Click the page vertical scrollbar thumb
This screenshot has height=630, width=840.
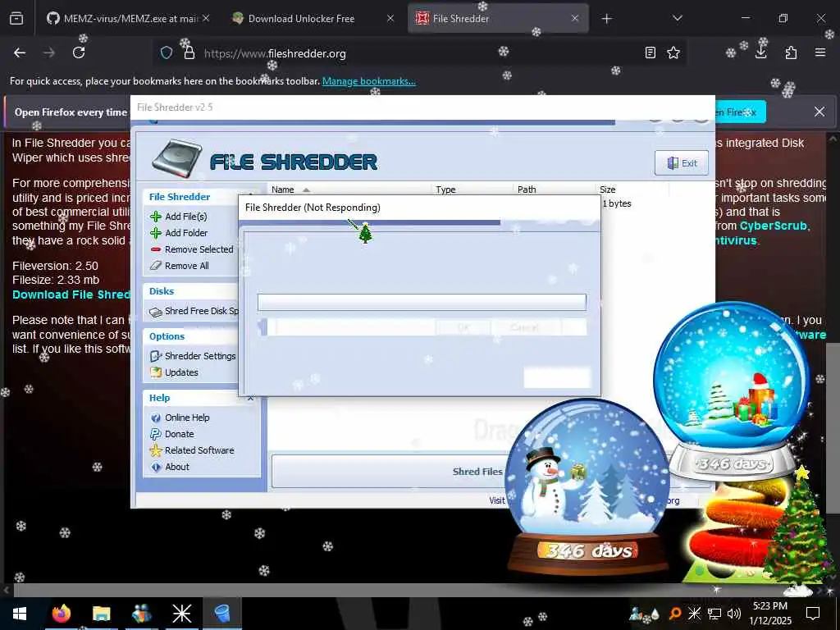click(x=833, y=428)
